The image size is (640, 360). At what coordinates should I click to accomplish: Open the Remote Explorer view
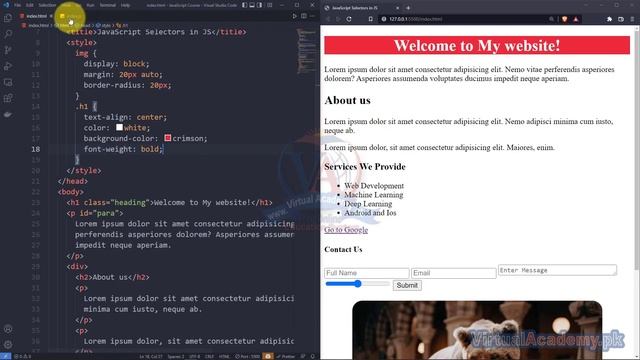[8, 82]
